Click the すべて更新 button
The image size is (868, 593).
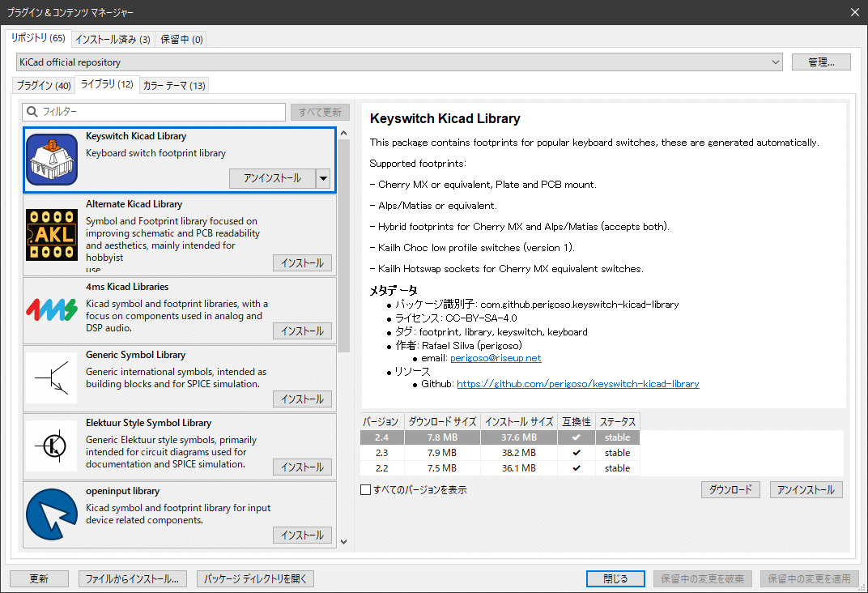coord(320,112)
